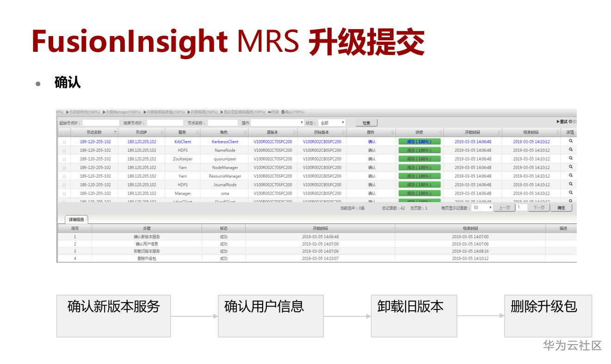Open the 状态 dropdown showing 全部
The height and width of the screenshot is (364, 611).
click(x=332, y=123)
